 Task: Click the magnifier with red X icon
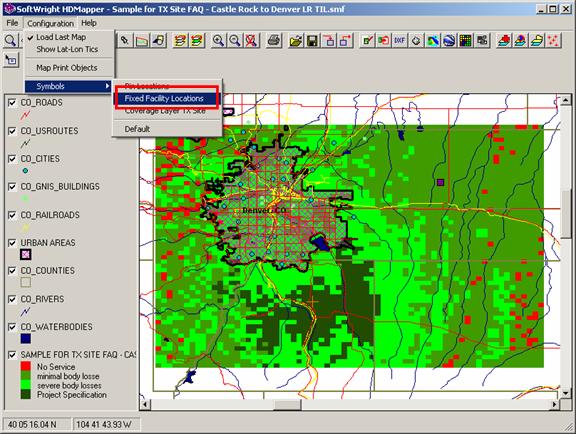click(x=252, y=40)
